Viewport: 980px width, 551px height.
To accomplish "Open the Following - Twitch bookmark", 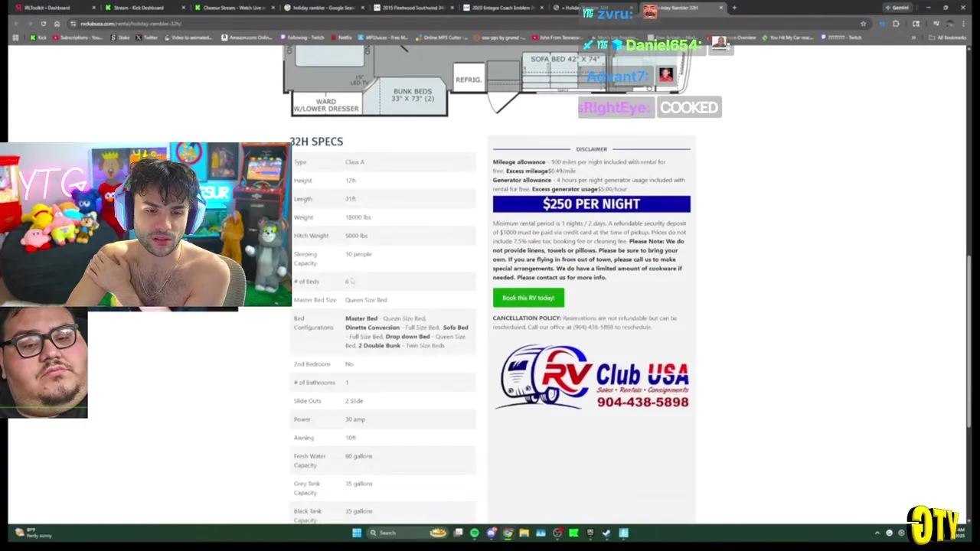I will (303, 37).
